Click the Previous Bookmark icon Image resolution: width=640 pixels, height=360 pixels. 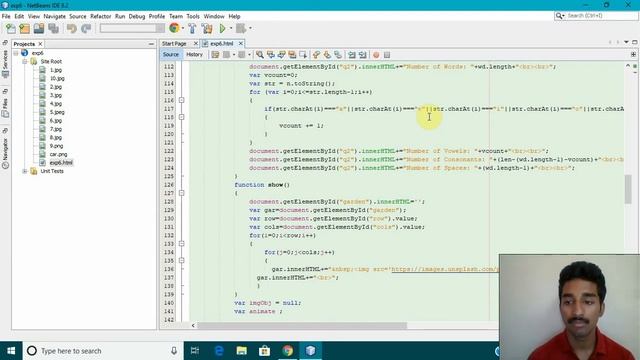click(x=316, y=55)
